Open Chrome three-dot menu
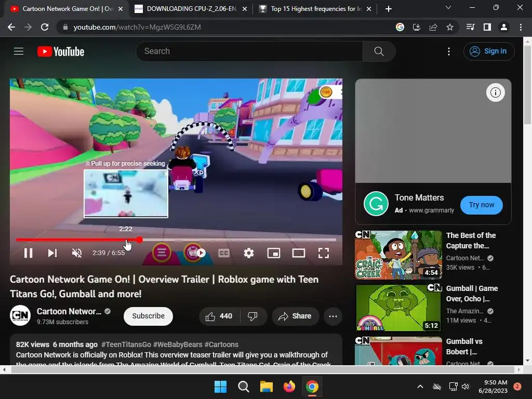The height and width of the screenshot is (399, 532). [521, 27]
